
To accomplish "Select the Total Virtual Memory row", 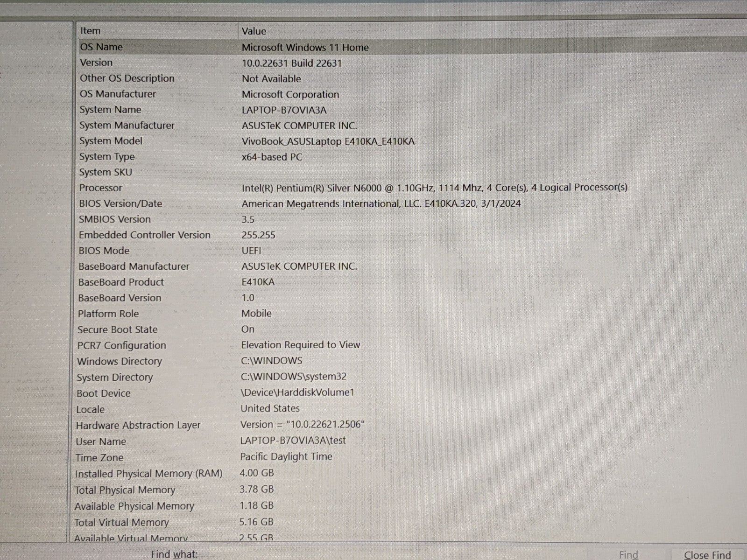I will coord(121,523).
